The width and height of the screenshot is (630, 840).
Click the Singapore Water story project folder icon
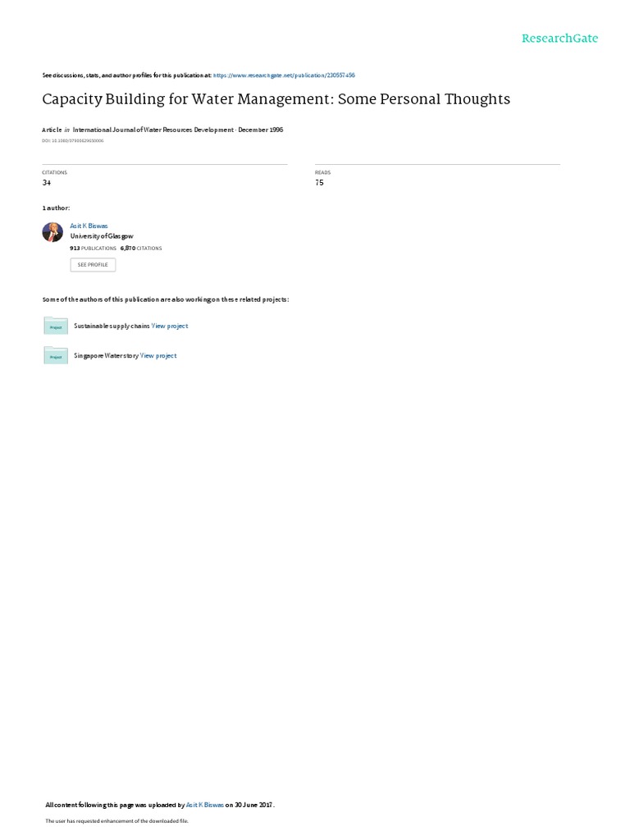click(56, 355)
